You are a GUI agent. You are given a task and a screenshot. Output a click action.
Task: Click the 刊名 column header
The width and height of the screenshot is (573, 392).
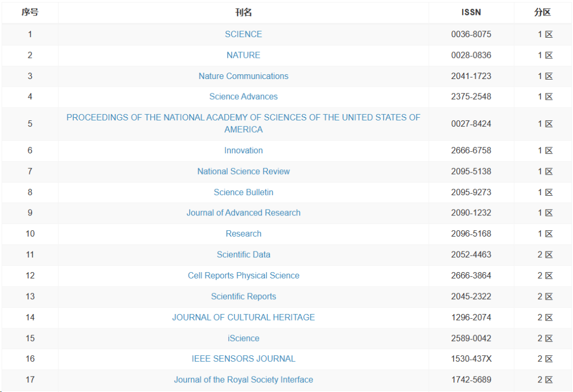244,12
